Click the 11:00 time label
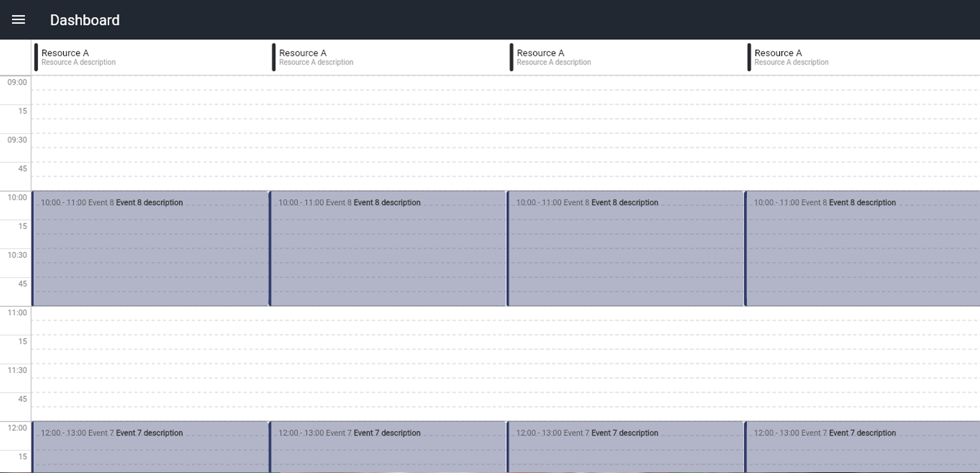Image resolution: width=980 pixels, height=473 pixels. (17, 312)
